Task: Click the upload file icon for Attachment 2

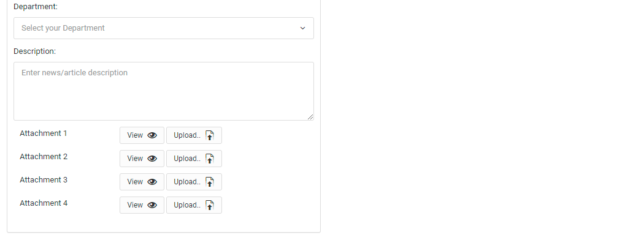Action: (x=210, y=159)
